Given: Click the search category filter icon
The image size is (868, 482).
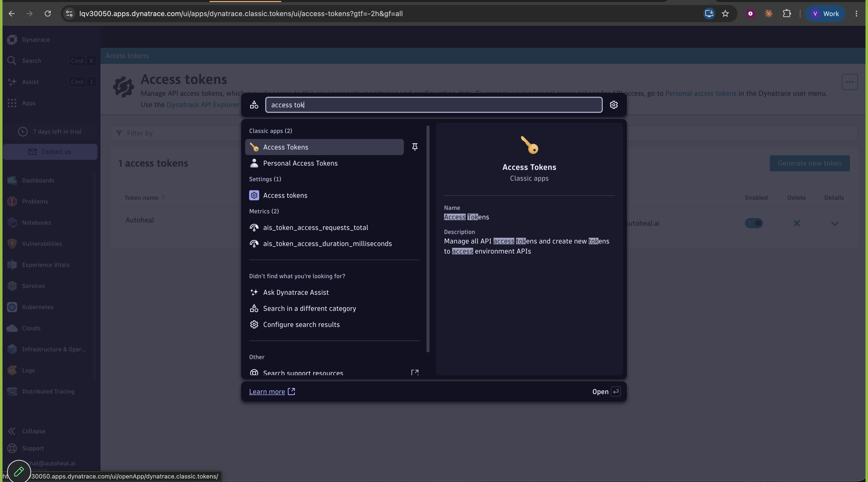Looking at the screenshot, I should (x=254, y=105).
